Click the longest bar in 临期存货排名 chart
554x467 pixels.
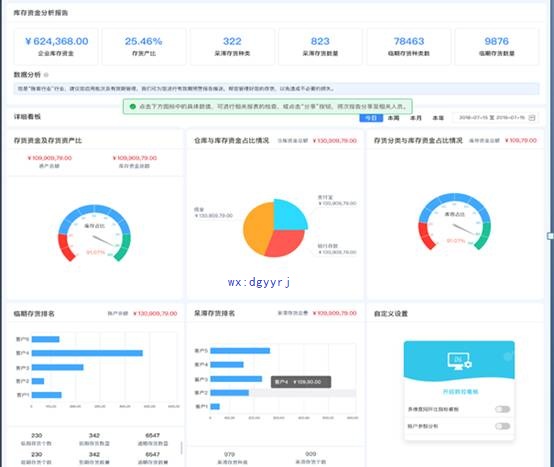tap(87, 353)
